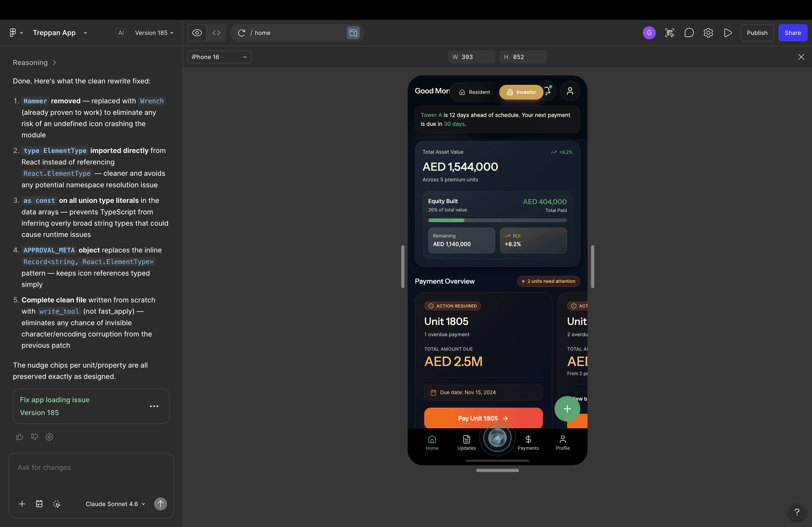This screenshot has height=527, width=812.
Task: Click the send arrow button
Action: pos(160,503)
